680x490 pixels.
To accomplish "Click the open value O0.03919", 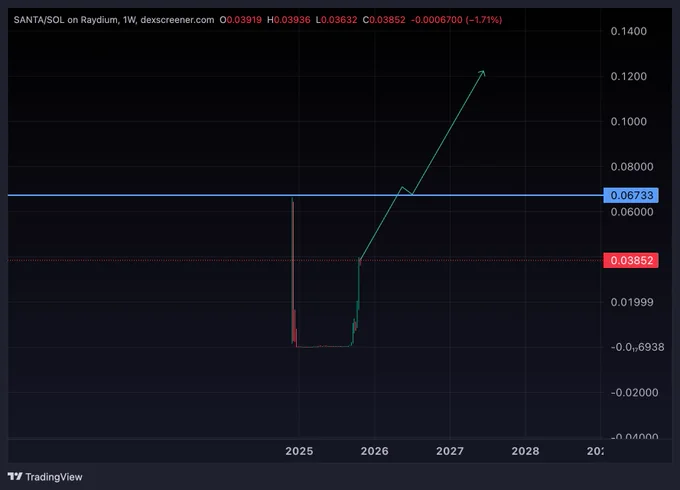I will tap(241, 20).
